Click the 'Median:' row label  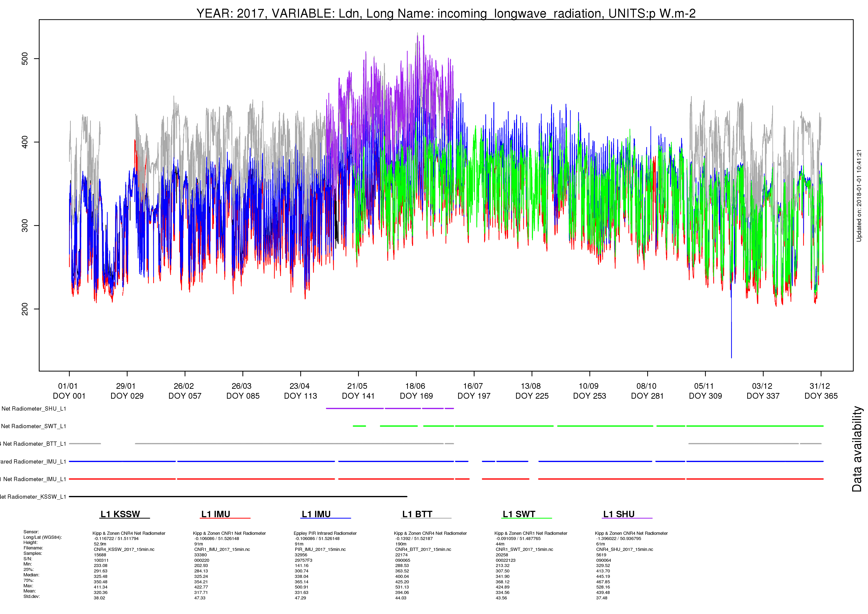point(31,575)
